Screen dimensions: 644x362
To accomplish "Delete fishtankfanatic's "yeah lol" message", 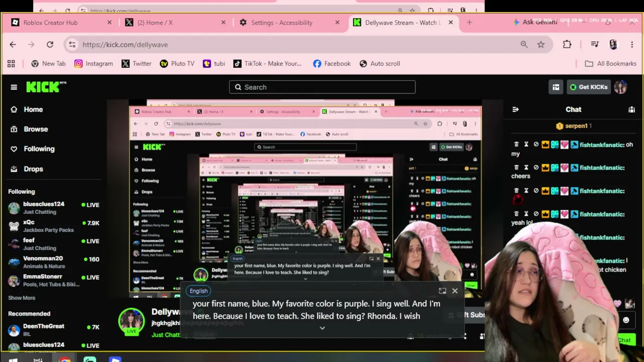I will (516, 214).
